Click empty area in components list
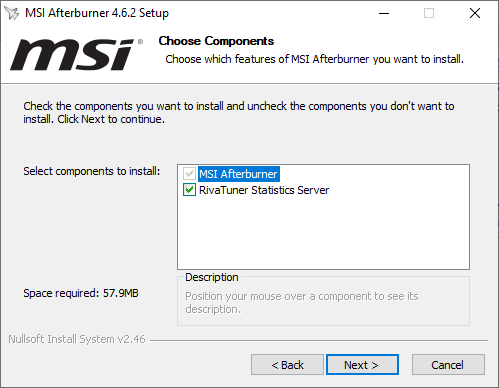Viewport: 499px width, 388px height. click(x=323, y=233)
